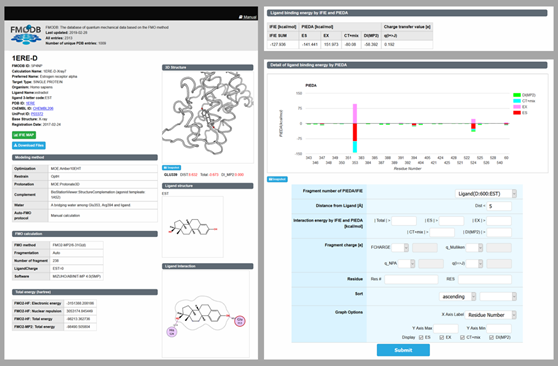The width and height of the screenshot is (558, 366).
Task: Take snapshot of the 3D structure
Action: [x=172, y=167]
